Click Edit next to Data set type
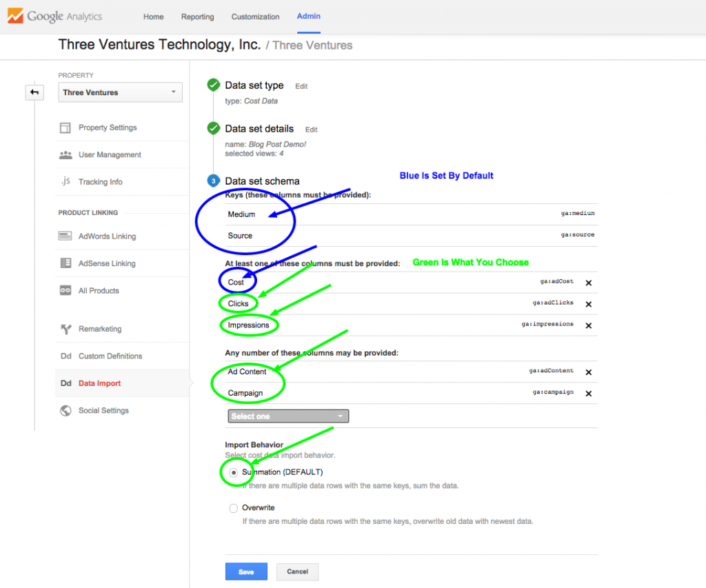Image resolution: width=706 pixels, height=588 pixels. coord(301,86)
